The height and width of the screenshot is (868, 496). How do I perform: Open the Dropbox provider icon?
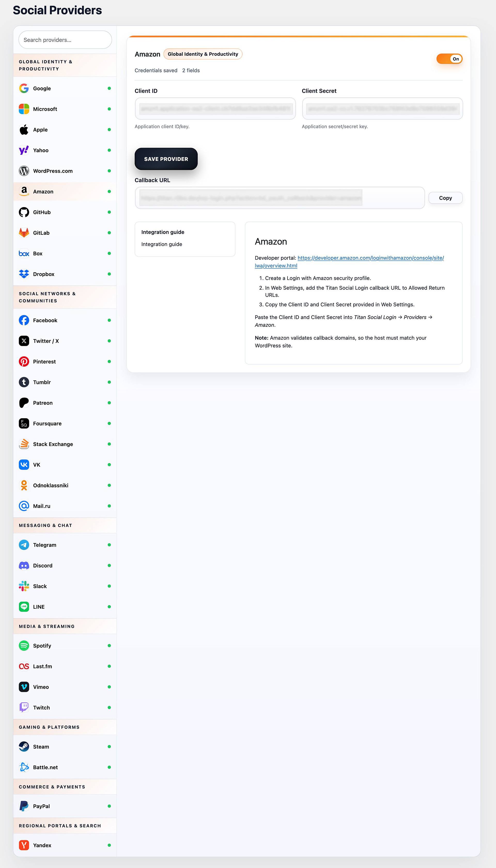(x=24, y=274)
